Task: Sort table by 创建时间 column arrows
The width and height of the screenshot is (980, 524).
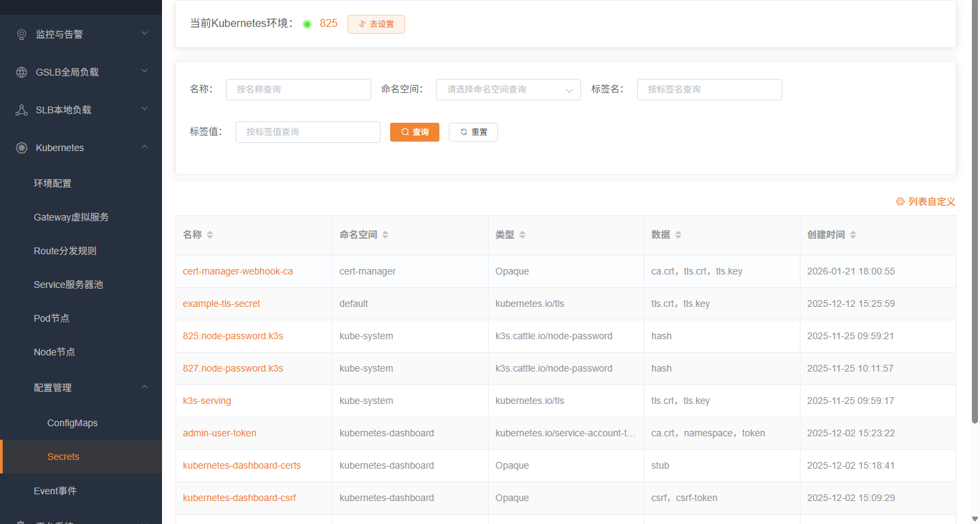Action: click(x=853, y=235)
